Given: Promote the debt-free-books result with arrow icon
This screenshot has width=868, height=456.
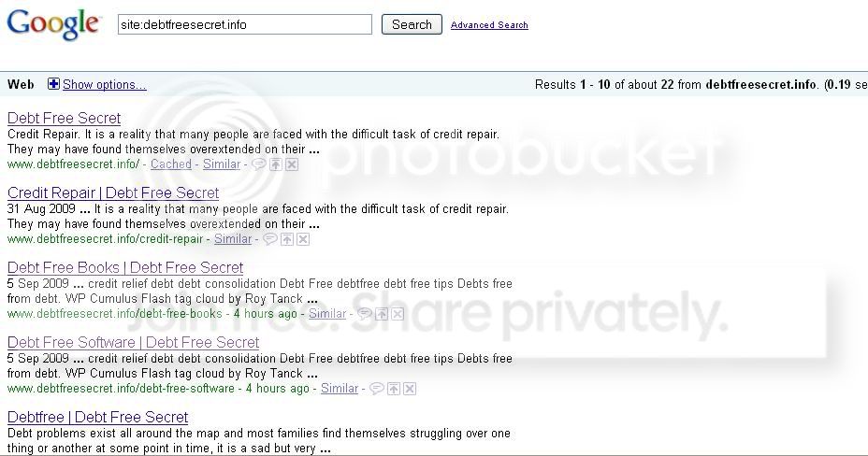Looking at the screenshot, I should [382, 313].
